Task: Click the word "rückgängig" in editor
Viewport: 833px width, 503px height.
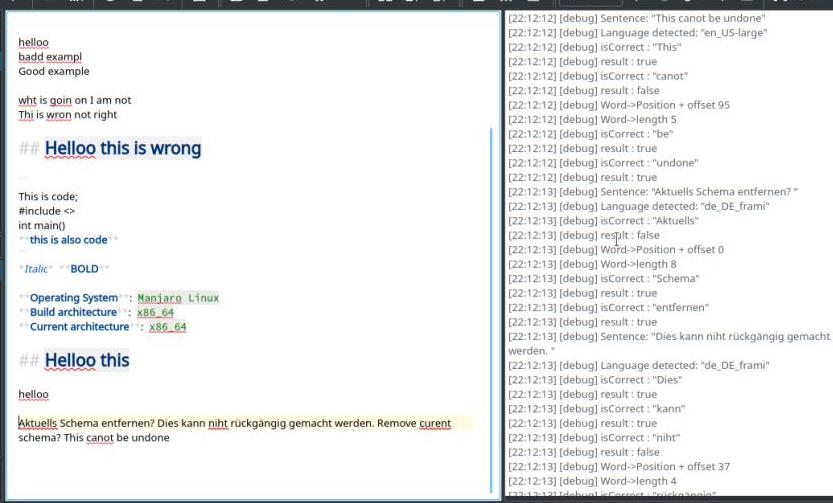Action: coord(258,423)
